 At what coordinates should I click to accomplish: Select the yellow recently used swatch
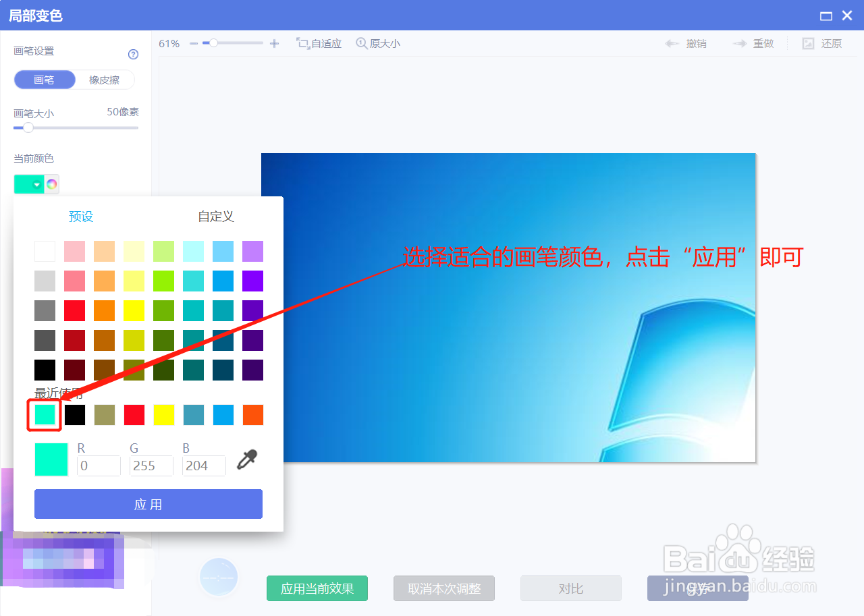click(164, 414)
